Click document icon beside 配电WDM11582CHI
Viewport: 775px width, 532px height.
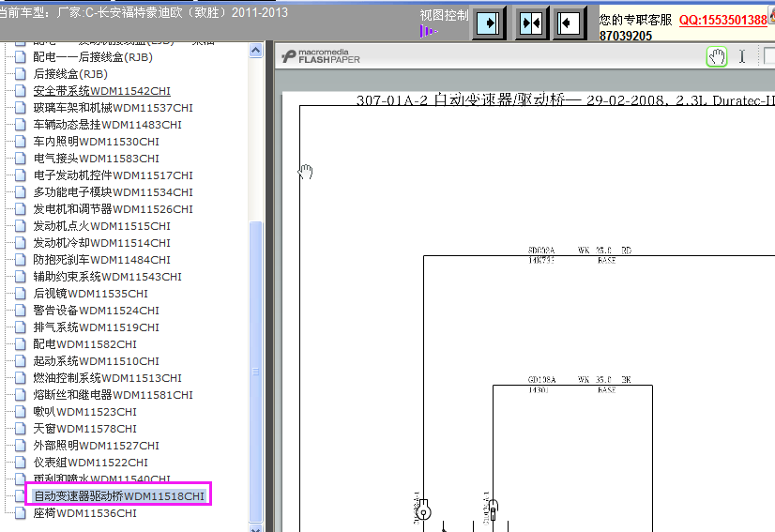pyautogui.click(x=21, y=344)
